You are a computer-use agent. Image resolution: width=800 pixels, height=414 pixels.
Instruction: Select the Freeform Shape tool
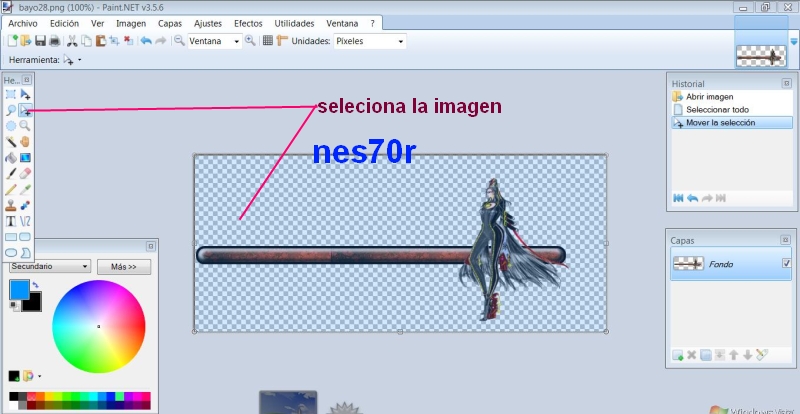point(25,253)
